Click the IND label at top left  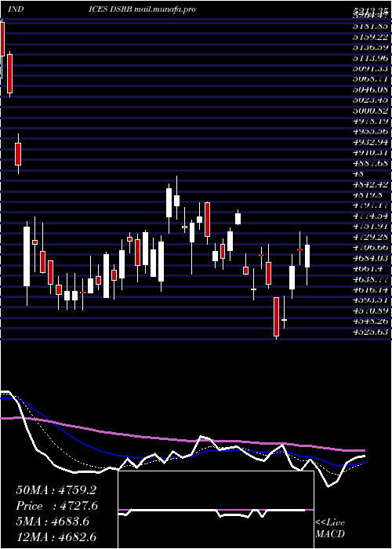16,9
